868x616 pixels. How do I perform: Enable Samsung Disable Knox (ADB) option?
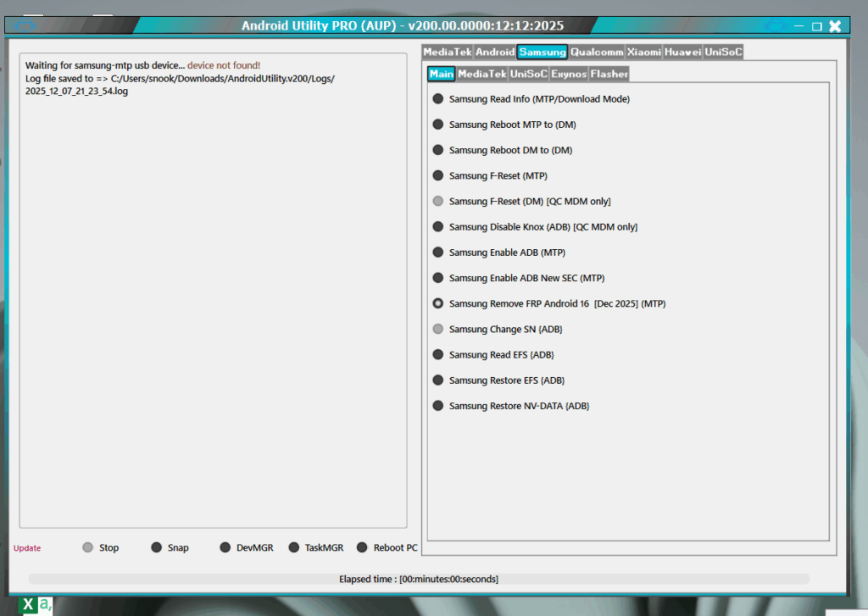pyautogui.click(x=438, y=226)
